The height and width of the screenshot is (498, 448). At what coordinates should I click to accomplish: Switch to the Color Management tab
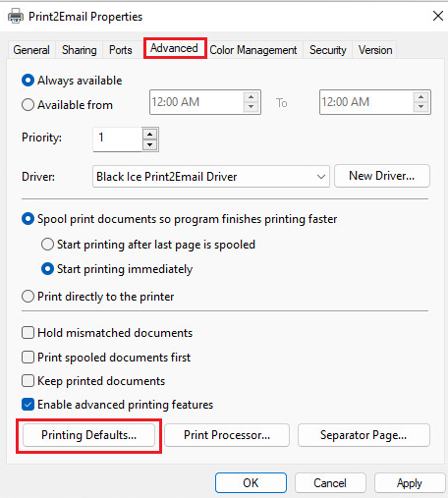[x=253, y=50]
